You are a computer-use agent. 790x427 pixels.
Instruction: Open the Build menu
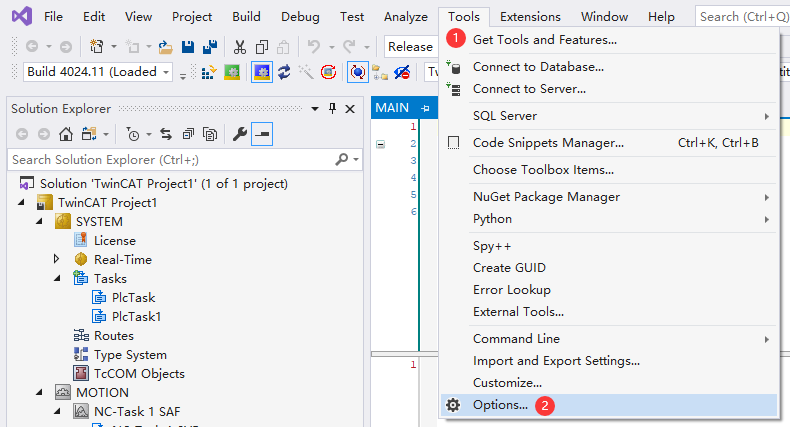tap(246, 17)
